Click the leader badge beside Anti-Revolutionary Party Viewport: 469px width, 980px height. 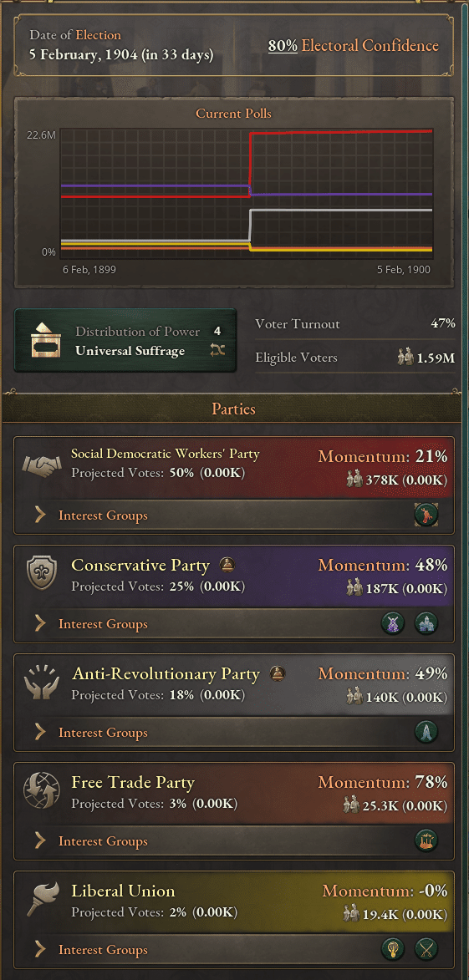coord(278,673)
